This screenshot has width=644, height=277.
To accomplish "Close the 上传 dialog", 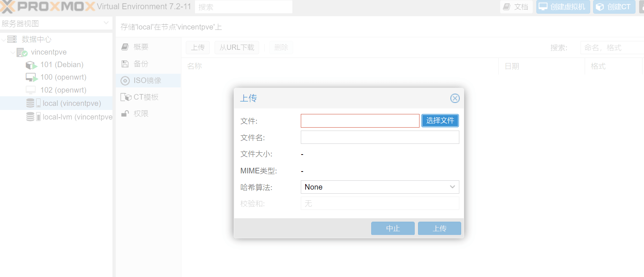I will tap(455, 98).
